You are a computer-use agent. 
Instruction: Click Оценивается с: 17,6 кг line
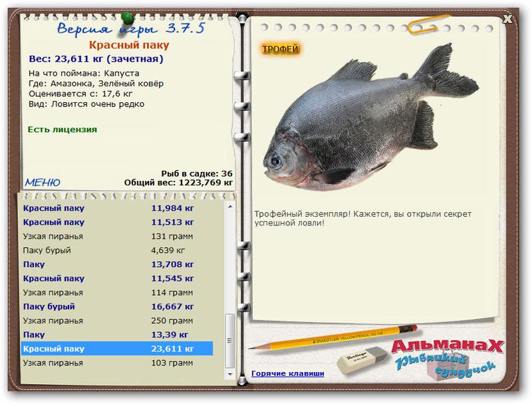(80, 94)
